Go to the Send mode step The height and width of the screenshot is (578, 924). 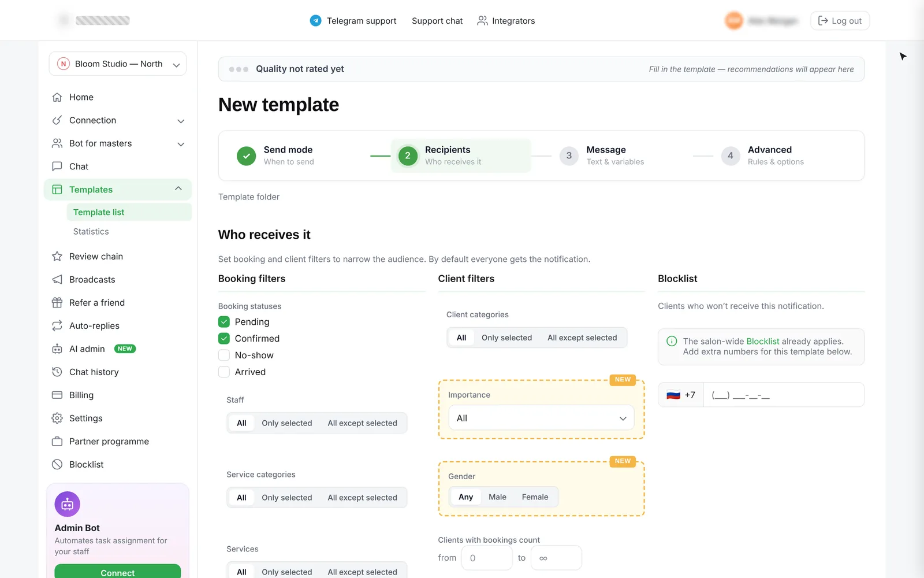pos(275,155)
